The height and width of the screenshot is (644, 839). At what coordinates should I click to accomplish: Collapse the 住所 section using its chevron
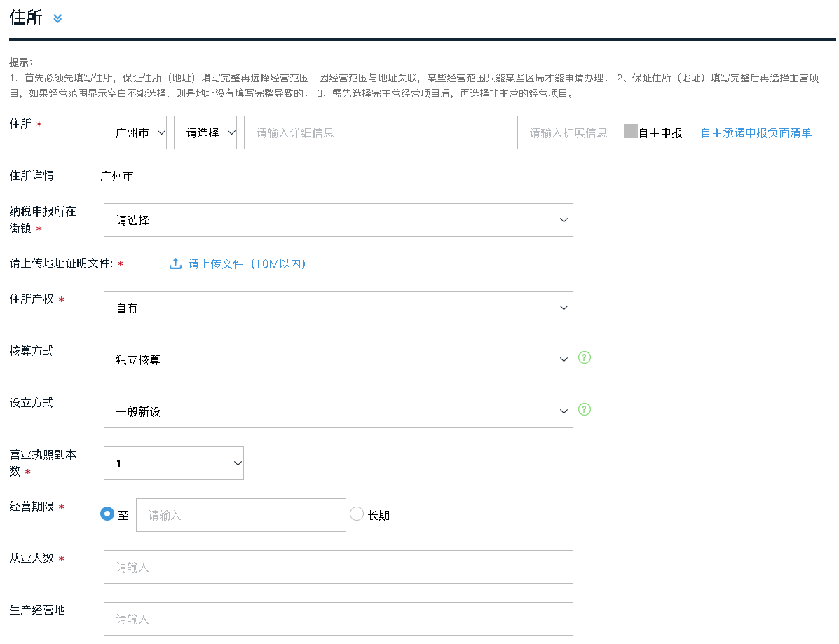(57, 19)
